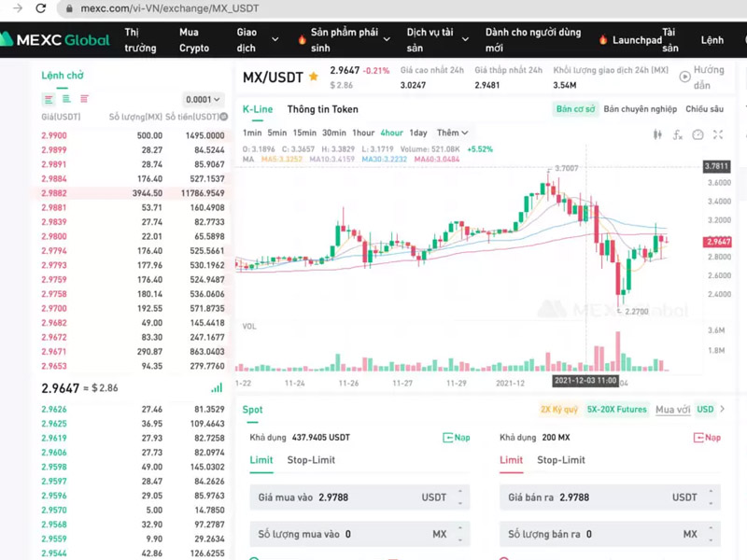
Task: Open chart settings clock icon
Action: [698, 134]
